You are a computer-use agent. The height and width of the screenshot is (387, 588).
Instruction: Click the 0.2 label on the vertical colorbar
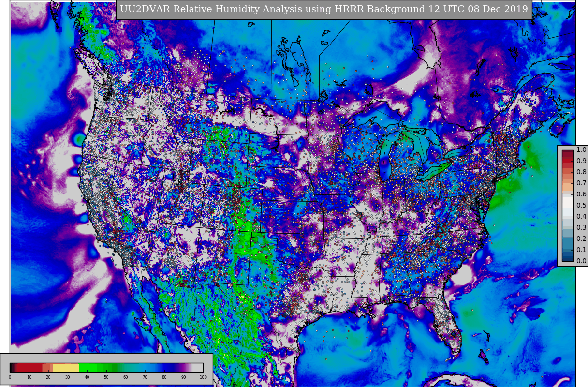(x=581, y=239)
